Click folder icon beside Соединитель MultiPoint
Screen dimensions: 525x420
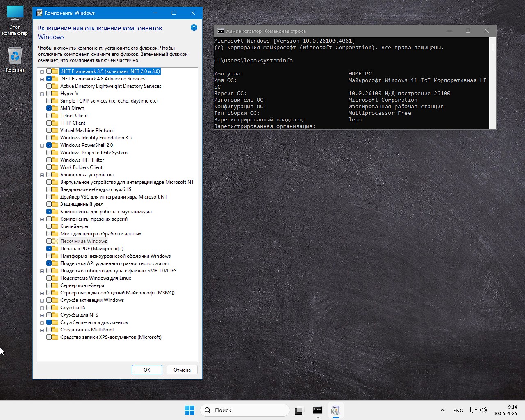pyautogui.click(x=55, y=330)
